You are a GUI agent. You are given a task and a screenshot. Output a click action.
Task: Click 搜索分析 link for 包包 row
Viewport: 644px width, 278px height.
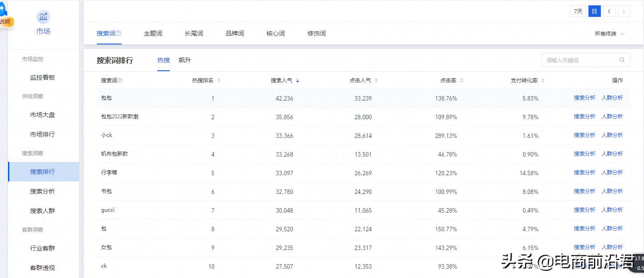(584, 98)
